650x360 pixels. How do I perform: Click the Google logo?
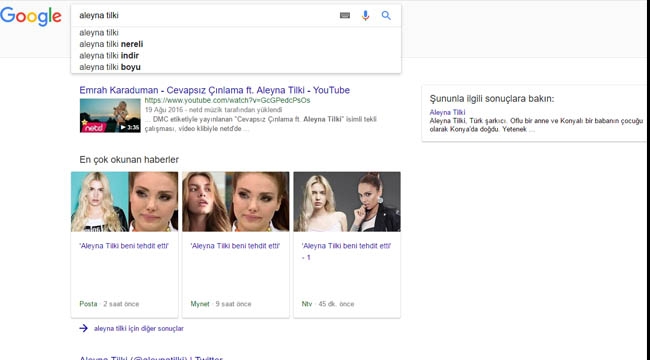point(31,17)
